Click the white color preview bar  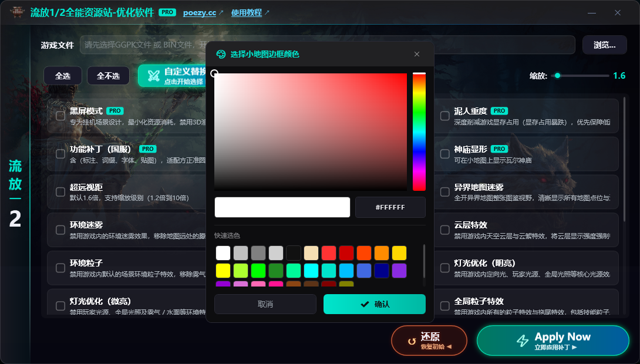(x=282, y=207)
